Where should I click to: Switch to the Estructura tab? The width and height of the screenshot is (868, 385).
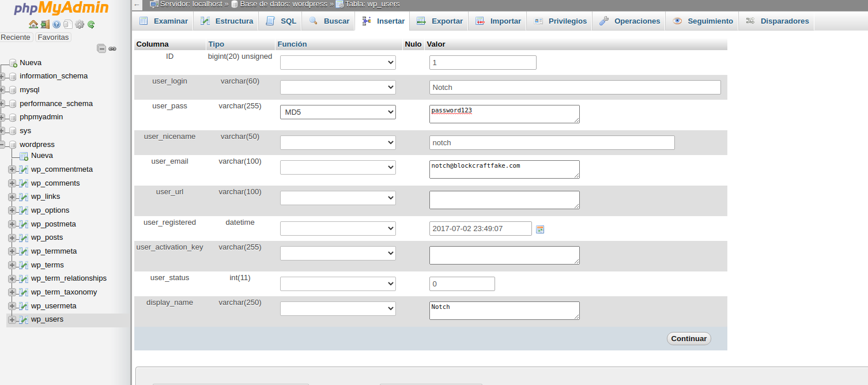(227, 21)
